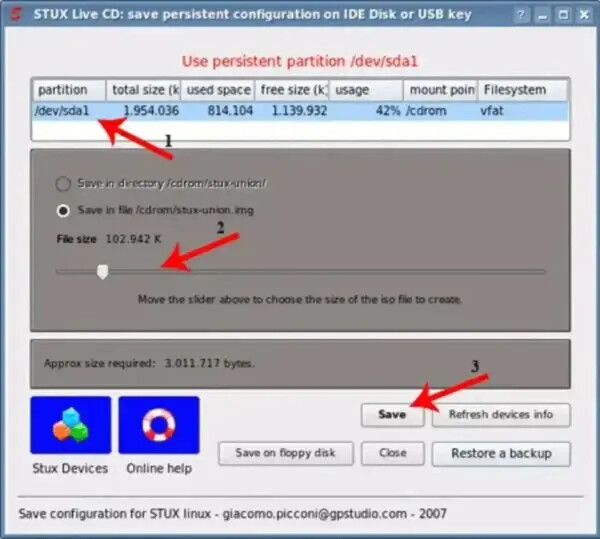
Task: Click the 'Online help' label text
Action: click(x=159, y=469)
